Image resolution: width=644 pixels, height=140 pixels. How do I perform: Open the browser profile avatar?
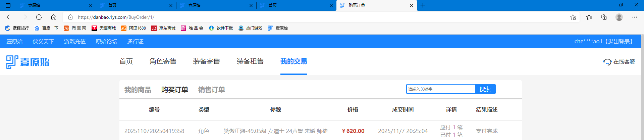point(619,17)
